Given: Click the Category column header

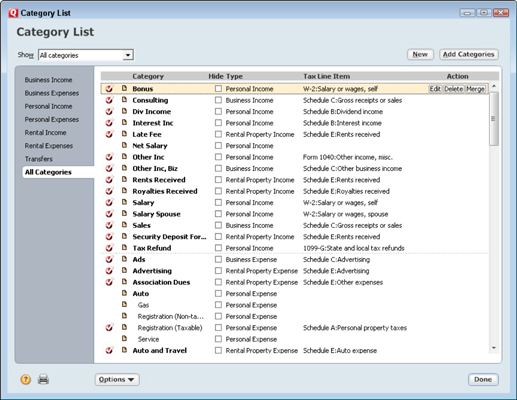Looking at the screenshot, I should pos(148,76).
